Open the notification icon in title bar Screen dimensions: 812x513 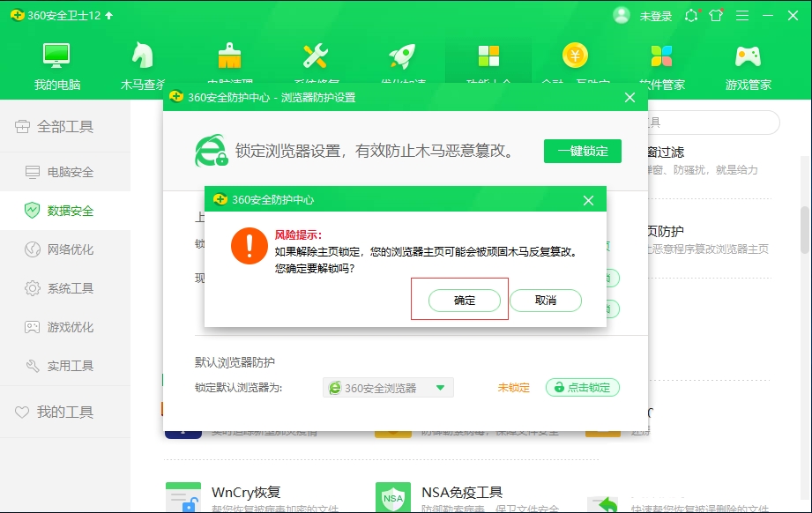click(x=691, y=16)
